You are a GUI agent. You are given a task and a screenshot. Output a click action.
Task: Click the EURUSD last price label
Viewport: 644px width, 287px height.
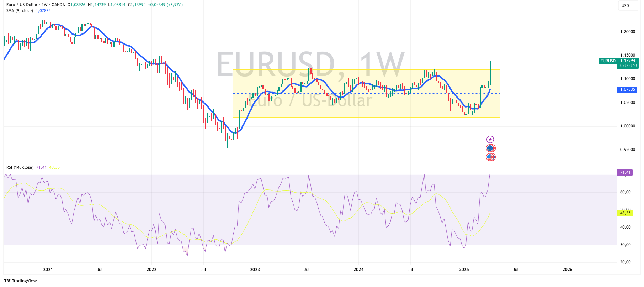click(x=608, y=61)
